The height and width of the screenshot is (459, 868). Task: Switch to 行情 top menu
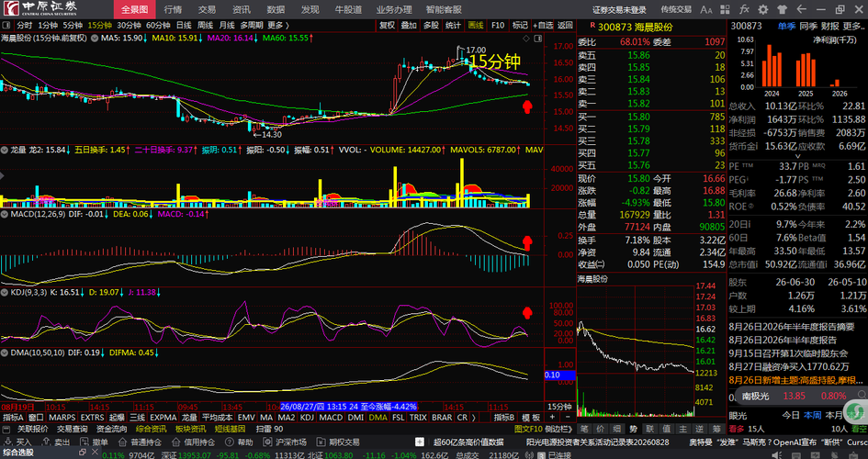click(173, 9)
